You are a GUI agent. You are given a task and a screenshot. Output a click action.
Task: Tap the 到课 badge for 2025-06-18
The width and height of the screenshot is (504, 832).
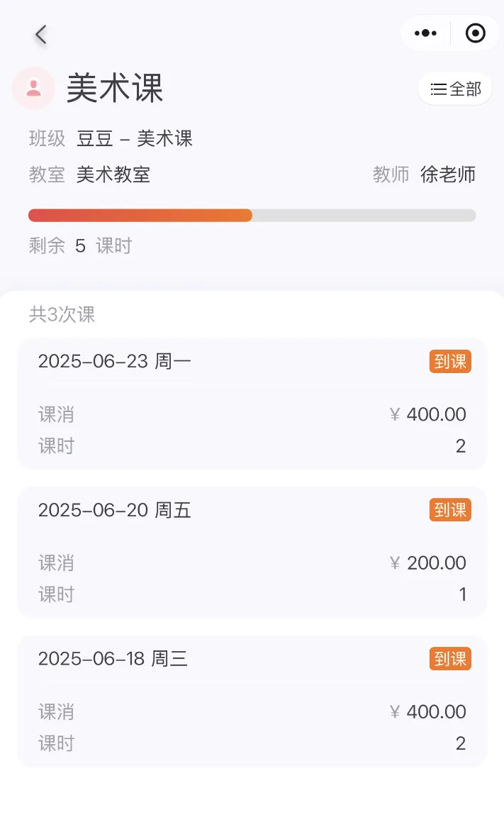[x=450, y=659]
